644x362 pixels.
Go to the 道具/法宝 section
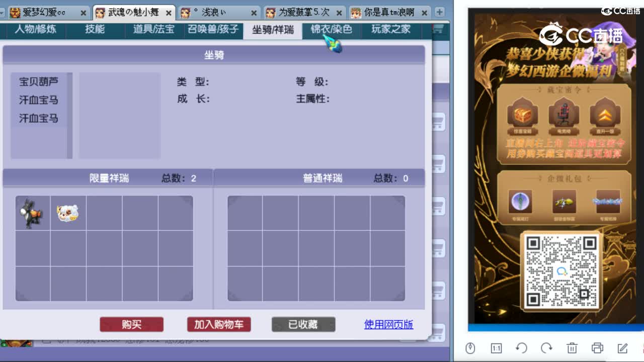pos(153,29)
